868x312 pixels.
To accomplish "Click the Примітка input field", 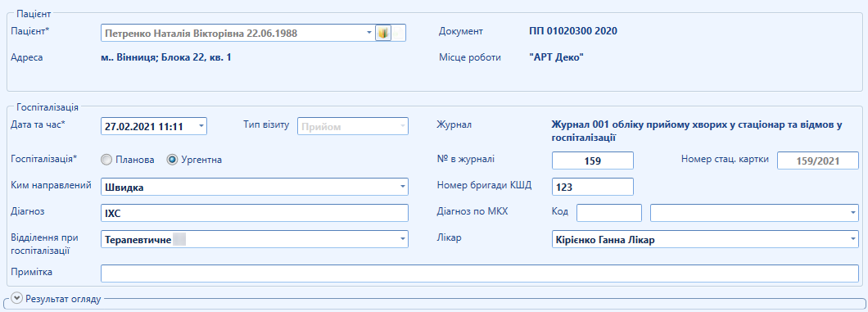I will [x=479, y=274].
